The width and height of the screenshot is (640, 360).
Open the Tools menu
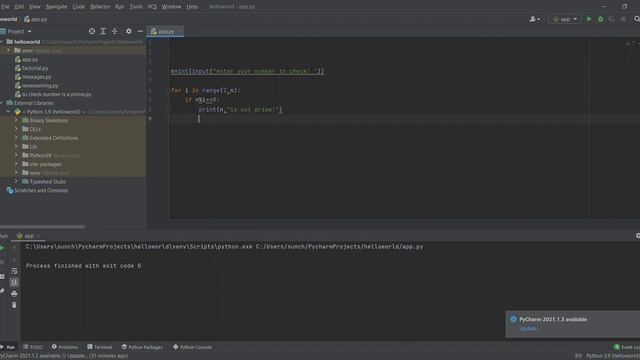(x=136, y=7)
